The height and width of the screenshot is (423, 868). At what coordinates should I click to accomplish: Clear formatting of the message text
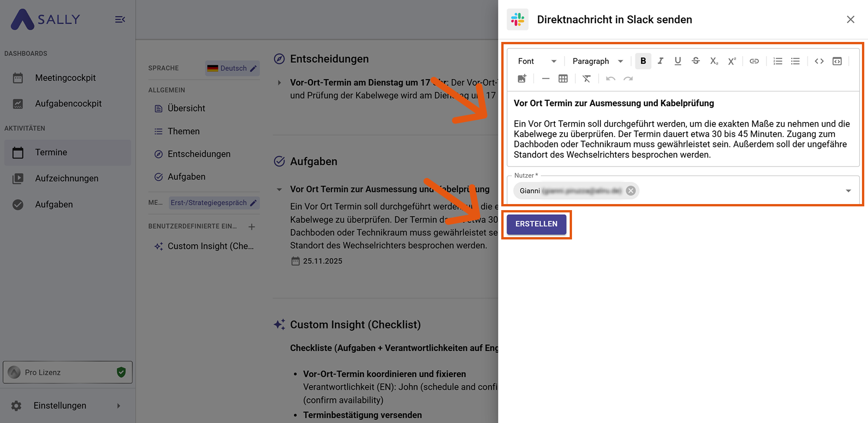586,78
